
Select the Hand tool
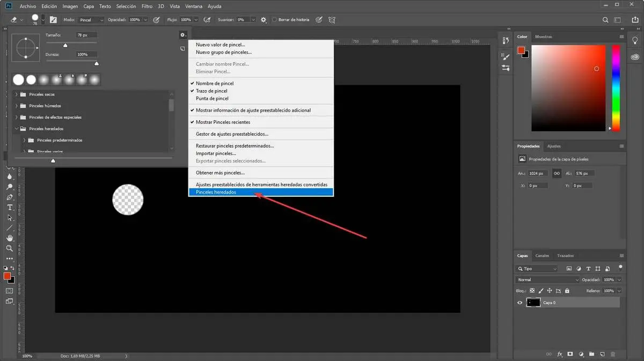point(10,238)
